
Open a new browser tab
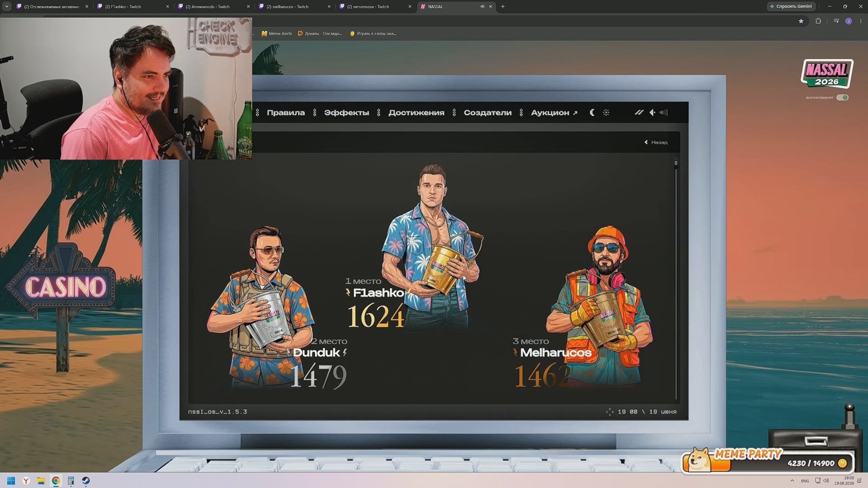[503, 6]
